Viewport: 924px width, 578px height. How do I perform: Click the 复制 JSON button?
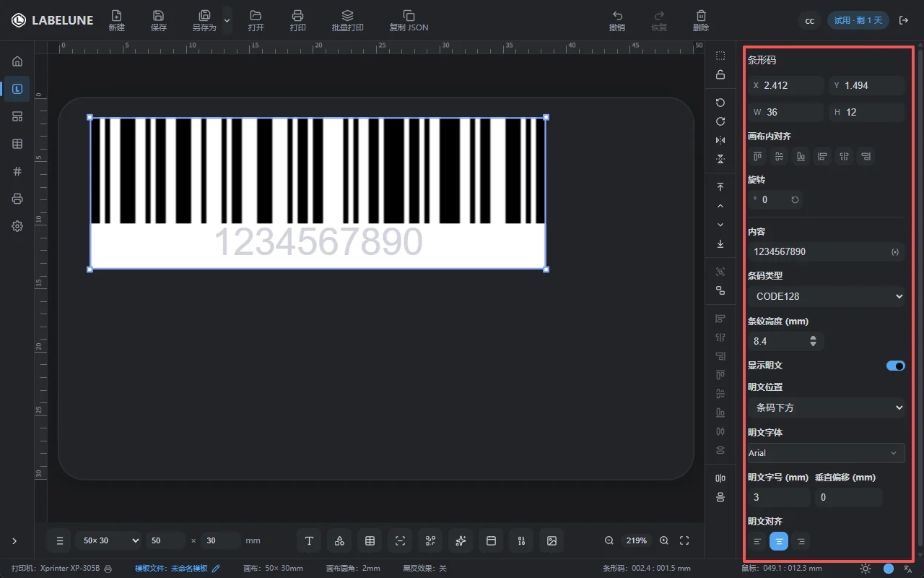[x=409, y=20]
